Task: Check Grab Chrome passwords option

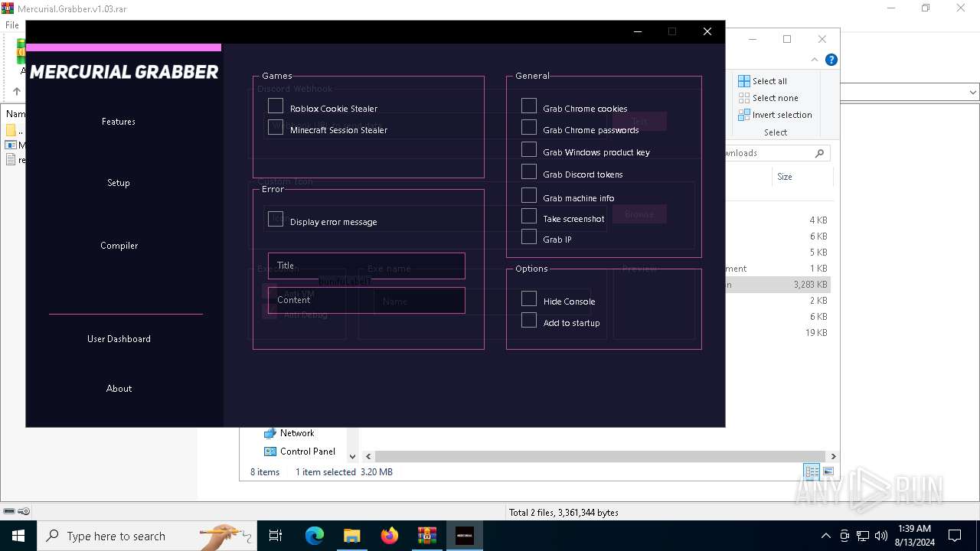Action: click(x=529, y=127)
